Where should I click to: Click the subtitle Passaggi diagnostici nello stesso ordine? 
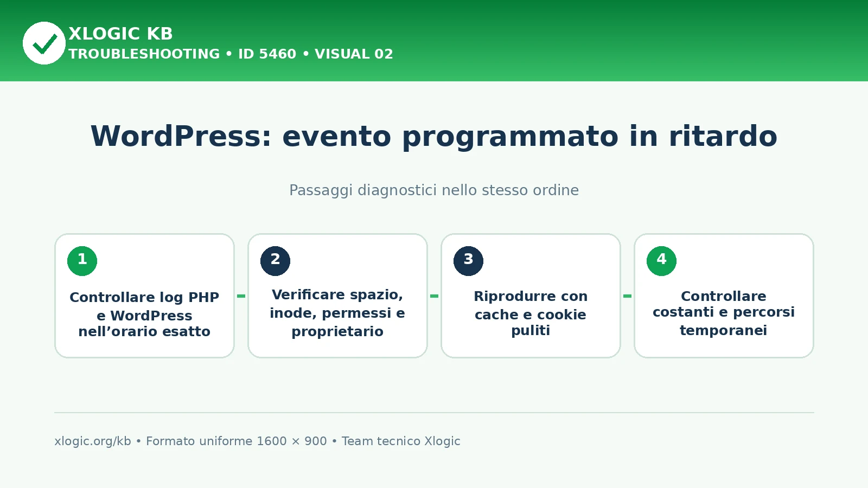click(434, 190)
